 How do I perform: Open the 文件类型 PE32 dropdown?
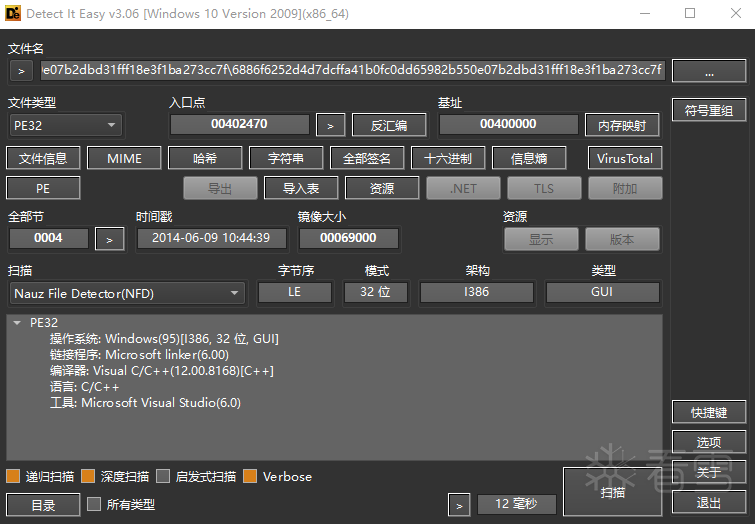tap(65, 125)
